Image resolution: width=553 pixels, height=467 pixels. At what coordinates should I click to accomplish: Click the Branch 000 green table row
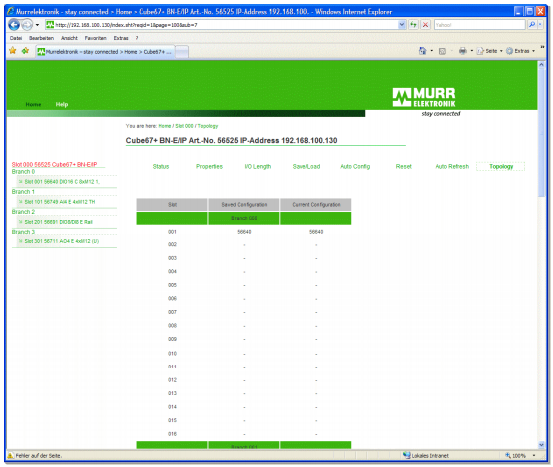pos(244,218)
